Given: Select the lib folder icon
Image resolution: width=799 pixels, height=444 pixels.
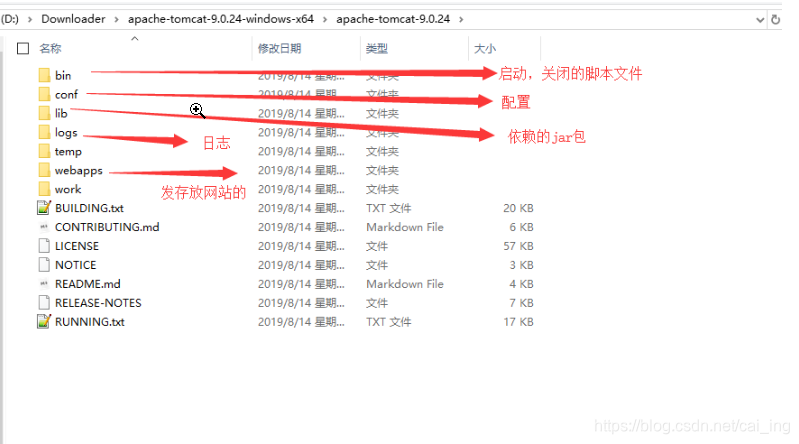Looking at the screenshot, I should pyautogui.click(x=44, y=113).
